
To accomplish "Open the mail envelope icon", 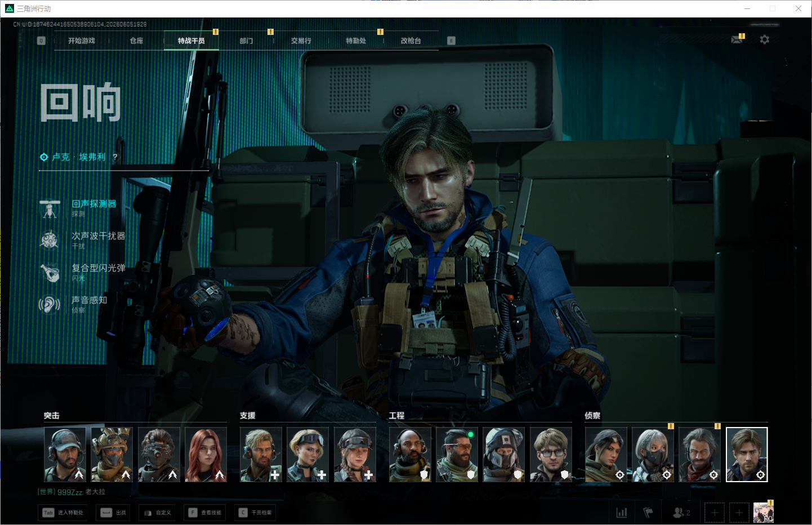I will pos(737,39).
